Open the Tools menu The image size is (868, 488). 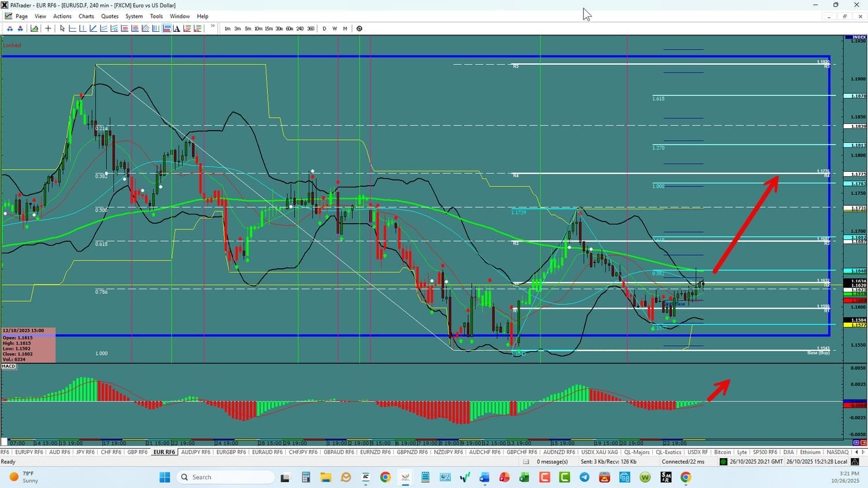coord(156,16)
